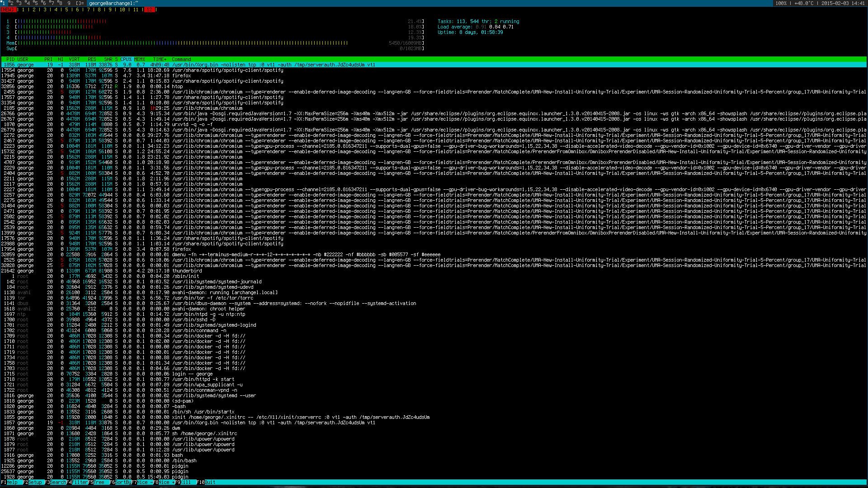Sort by the RES column header
The height and width of the screenshot is (488, 868).
(92, 59)
